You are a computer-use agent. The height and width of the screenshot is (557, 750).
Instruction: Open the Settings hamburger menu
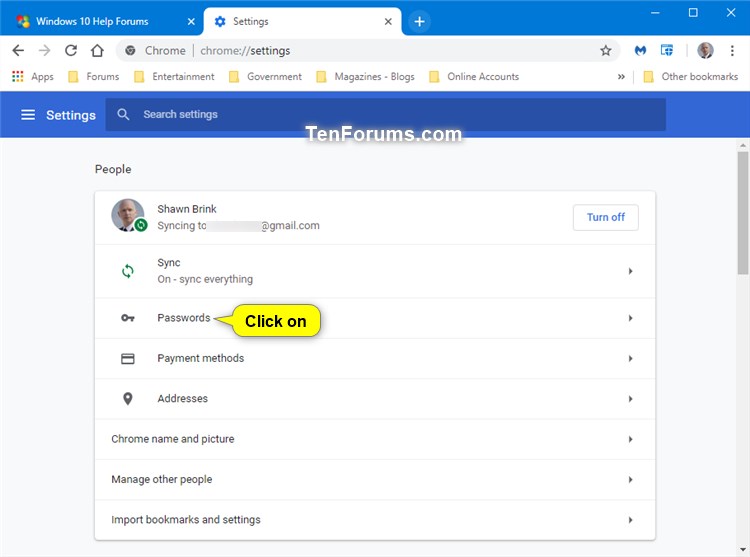tap(28, 115)
